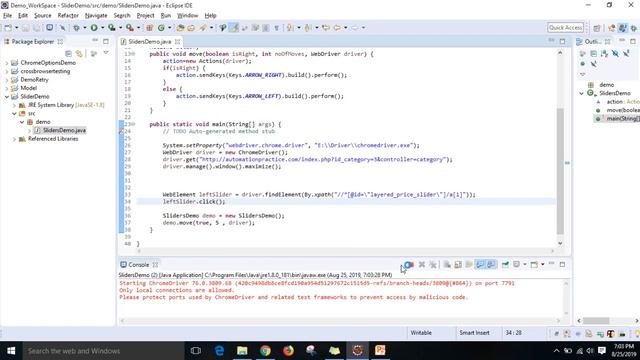Image resolution: width=640 pixels, height=360 pixels.
Task: Click the Next Annotation toolbar icon
Action: (289, 28)
